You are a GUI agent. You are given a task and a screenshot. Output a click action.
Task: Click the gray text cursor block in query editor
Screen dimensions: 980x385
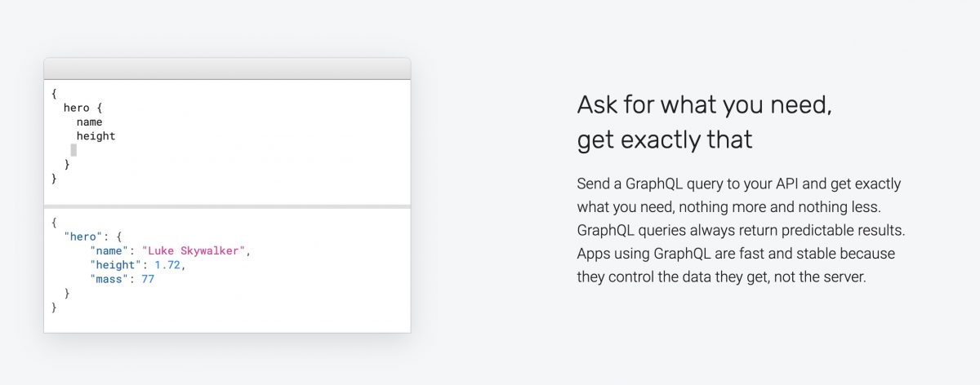[73, 150]
